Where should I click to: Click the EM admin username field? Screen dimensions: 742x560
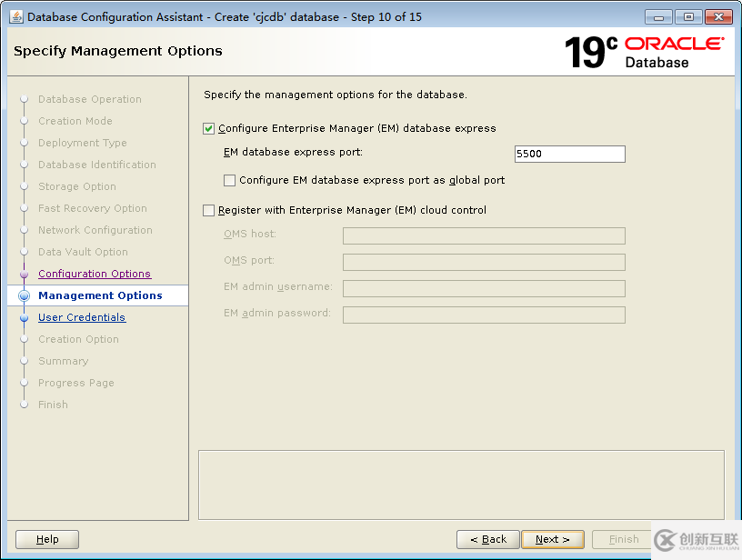tap(484, 288)
